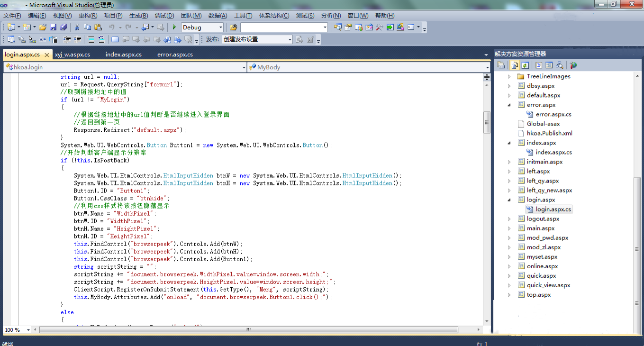Click the Undo arrow icon
The width and height of the screenshot is (644, 346).
111,27
